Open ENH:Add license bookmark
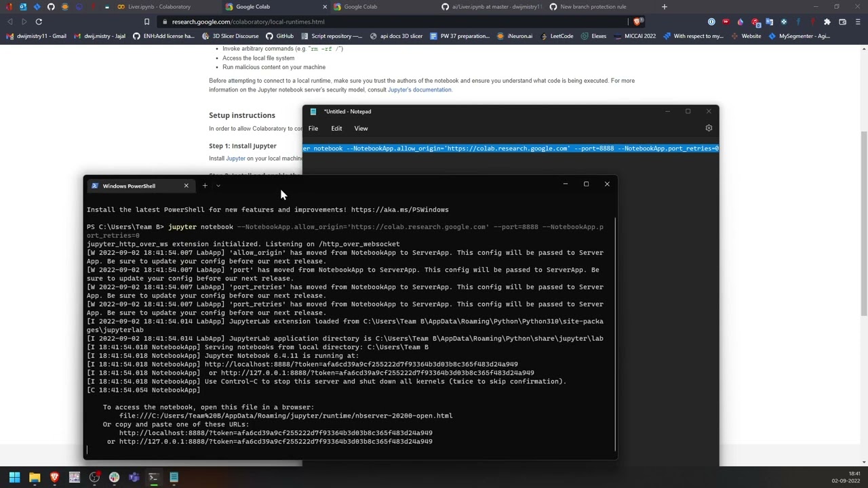The width and height of the screenshot is (868, 488). tap(164, 36)
